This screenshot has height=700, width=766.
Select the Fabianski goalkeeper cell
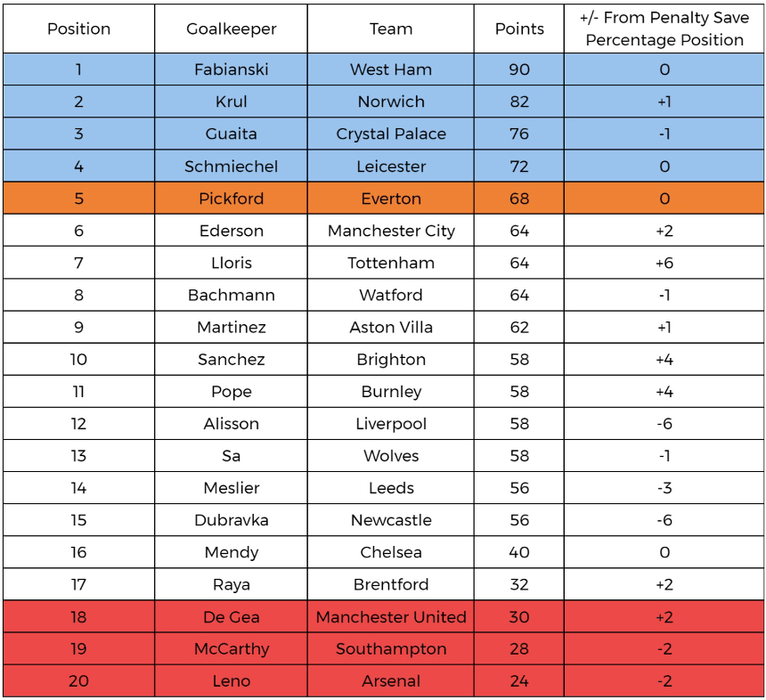click(231, 69)
